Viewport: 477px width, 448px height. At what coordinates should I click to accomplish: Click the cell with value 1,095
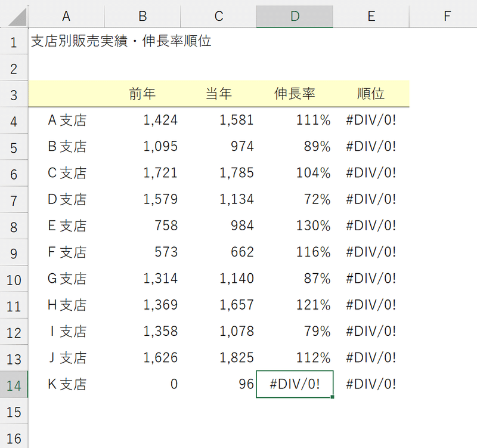pos(143,147)
